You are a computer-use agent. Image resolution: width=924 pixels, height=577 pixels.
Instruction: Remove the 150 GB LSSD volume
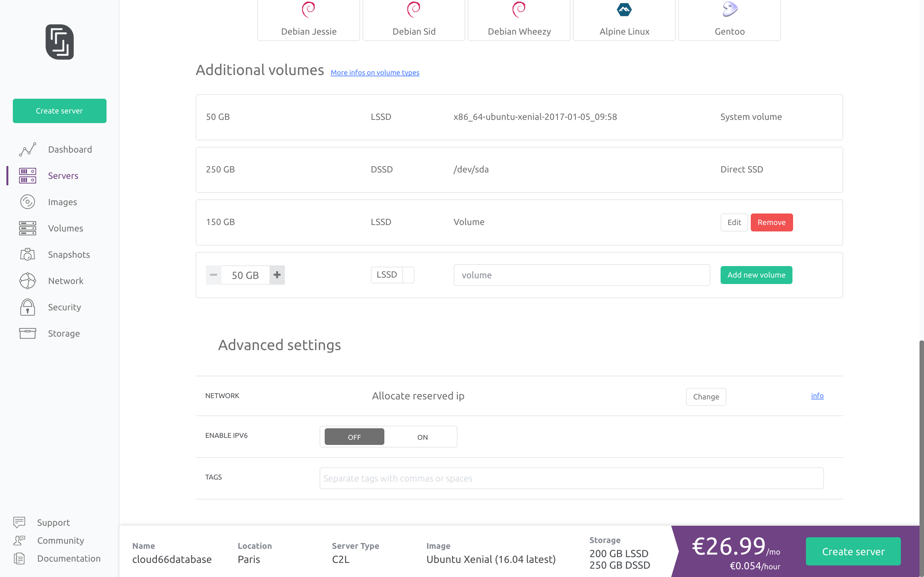[772, 222]
